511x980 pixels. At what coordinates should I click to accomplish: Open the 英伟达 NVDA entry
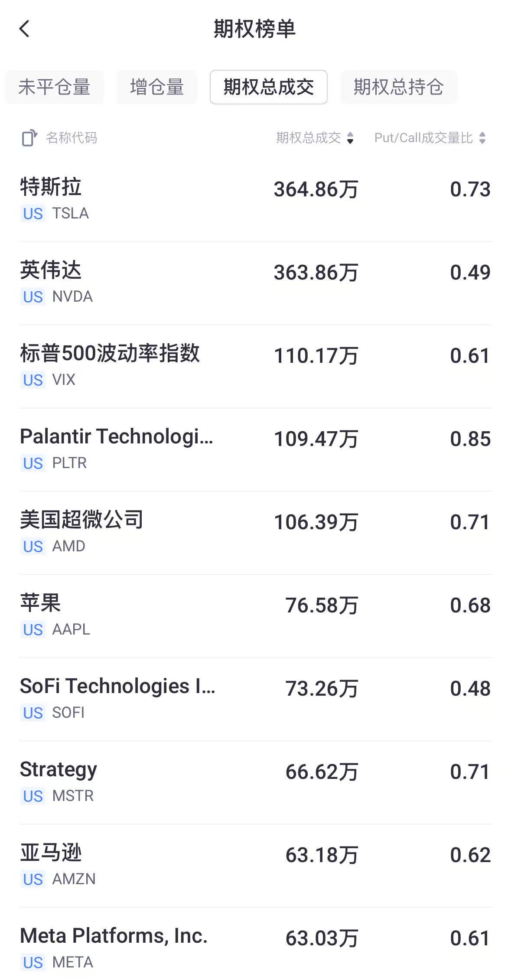point(255,283)
